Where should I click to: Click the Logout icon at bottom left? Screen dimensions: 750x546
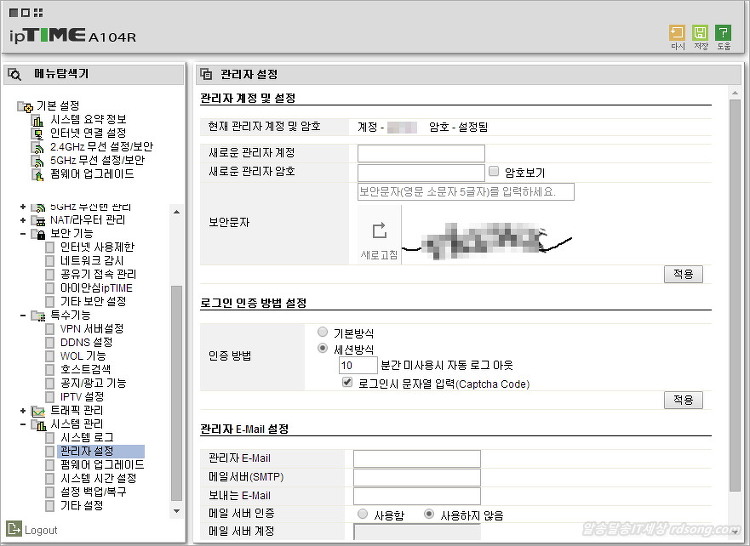point(14,529)
